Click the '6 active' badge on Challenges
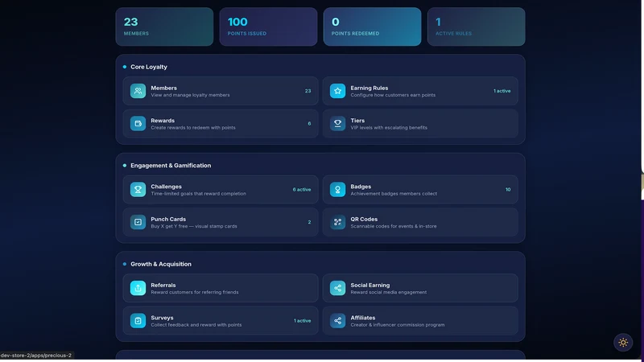 pyautogui.click(x=302, y=190)
